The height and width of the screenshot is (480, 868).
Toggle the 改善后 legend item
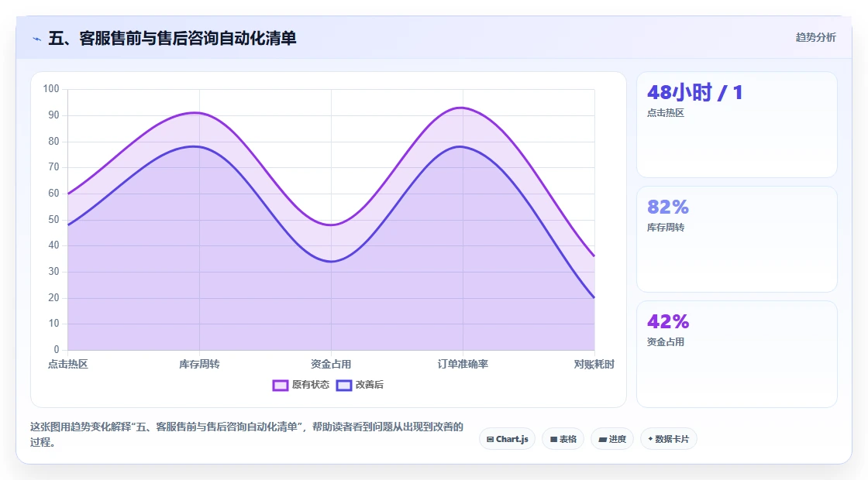click(360, 385)
